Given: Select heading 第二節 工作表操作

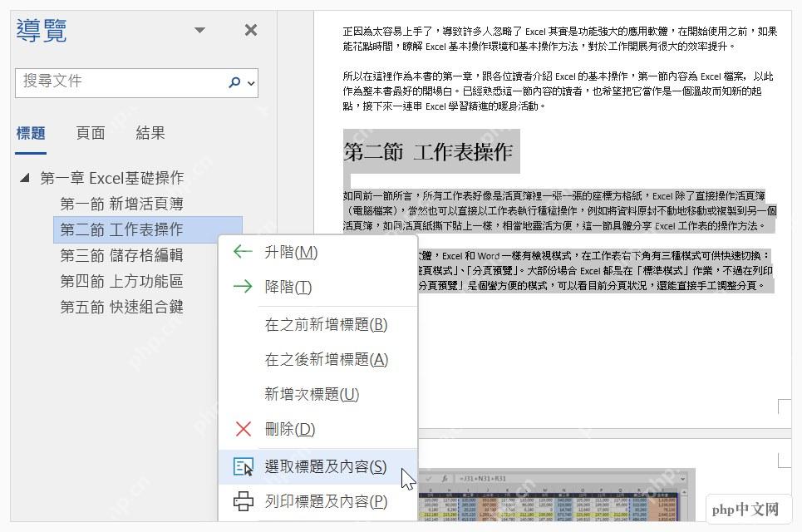Looking at the screenshot, I should pyautogui.click(x=148, y=229).
